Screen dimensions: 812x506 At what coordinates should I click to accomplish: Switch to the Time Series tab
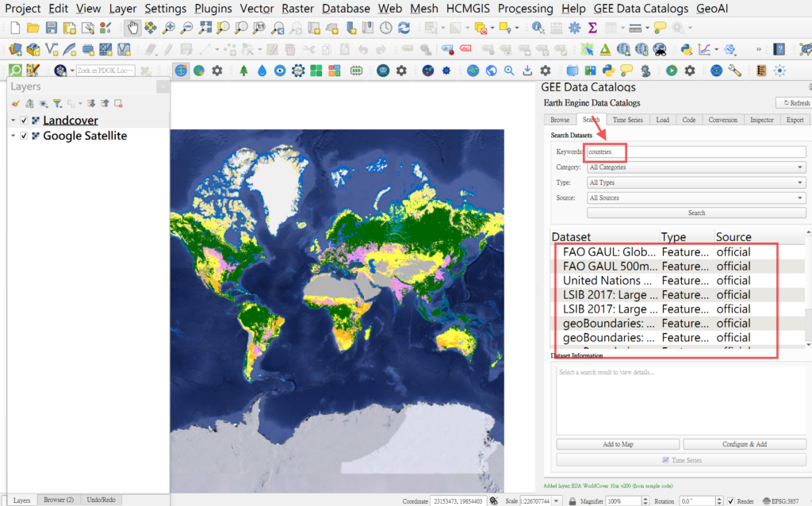click(x=627, y=120)
